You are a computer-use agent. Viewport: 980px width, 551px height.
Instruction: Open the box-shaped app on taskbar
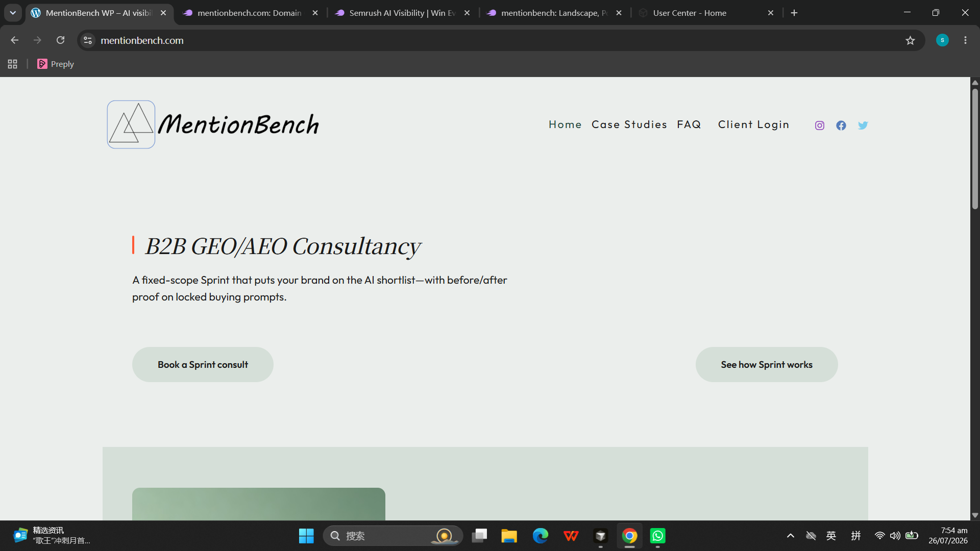tap(601, 536)
